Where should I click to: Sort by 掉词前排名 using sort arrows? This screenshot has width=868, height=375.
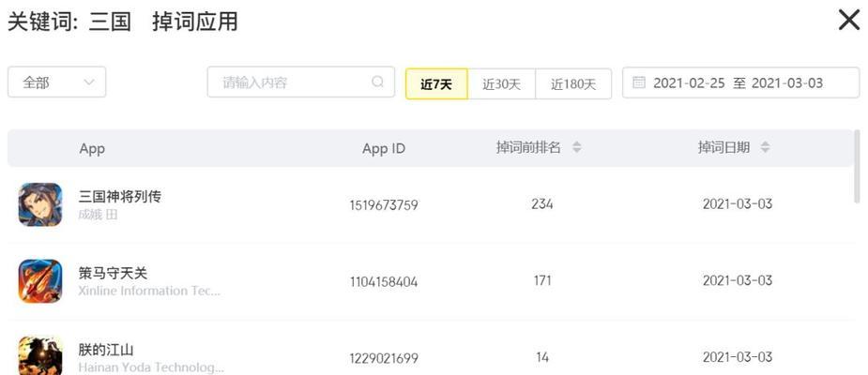577,147
